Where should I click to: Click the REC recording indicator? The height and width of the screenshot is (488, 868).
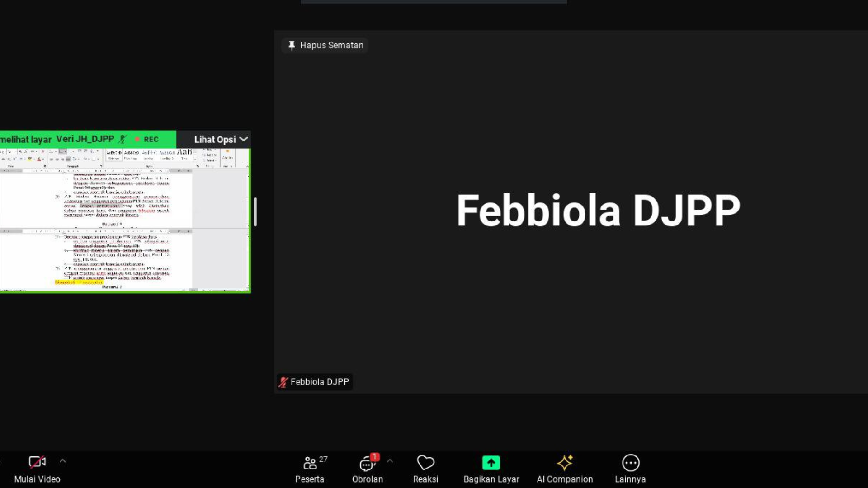pos(147,139)
